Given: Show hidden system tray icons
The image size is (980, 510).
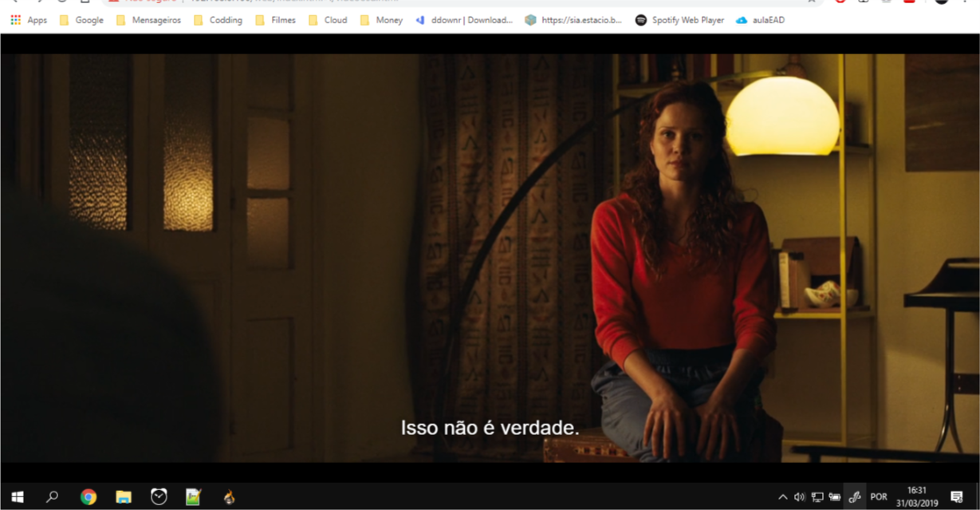Looking at the screenshot, I should 782,496.
